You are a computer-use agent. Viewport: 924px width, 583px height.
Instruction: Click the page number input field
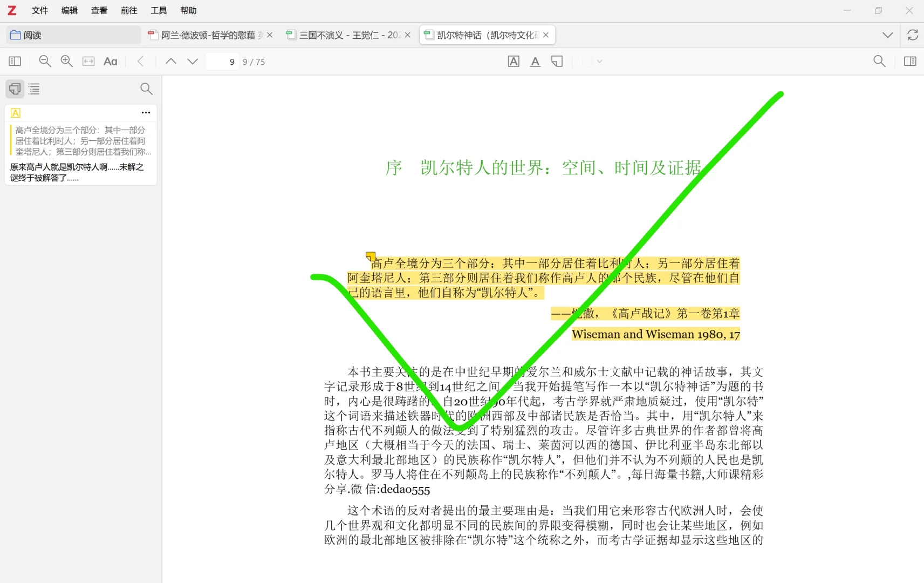click(x=222, y=61)
